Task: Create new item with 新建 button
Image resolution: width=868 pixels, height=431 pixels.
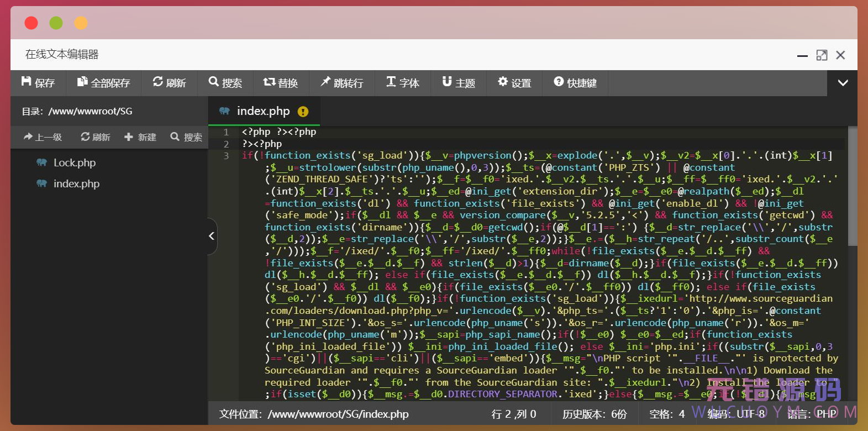Action: point(140,137)
